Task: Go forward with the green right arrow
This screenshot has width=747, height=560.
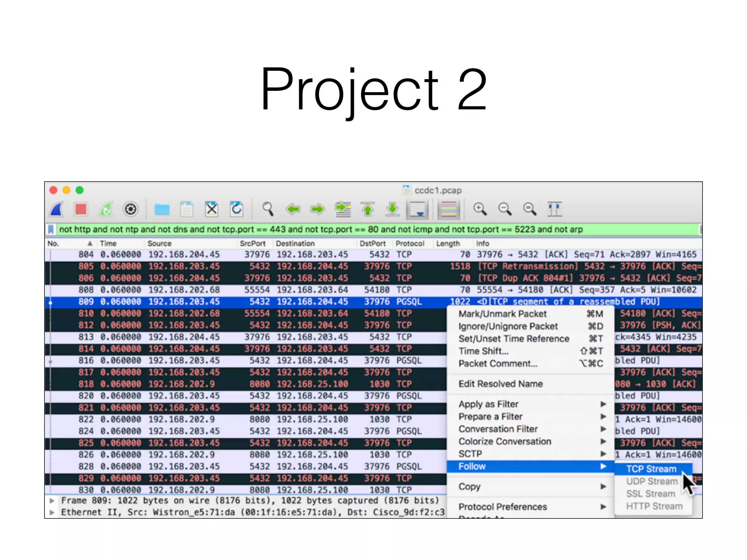Action: pos(318,209)
